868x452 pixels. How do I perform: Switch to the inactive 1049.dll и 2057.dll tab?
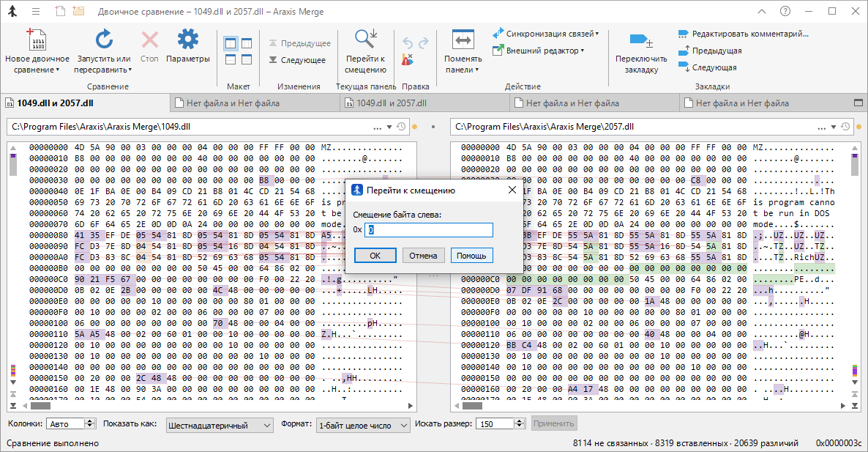pos(424,103)
